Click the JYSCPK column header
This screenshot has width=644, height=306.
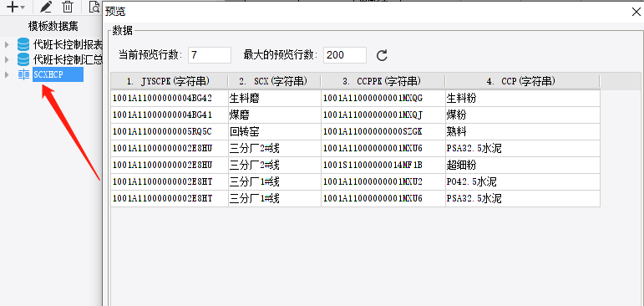pos(170,81)
